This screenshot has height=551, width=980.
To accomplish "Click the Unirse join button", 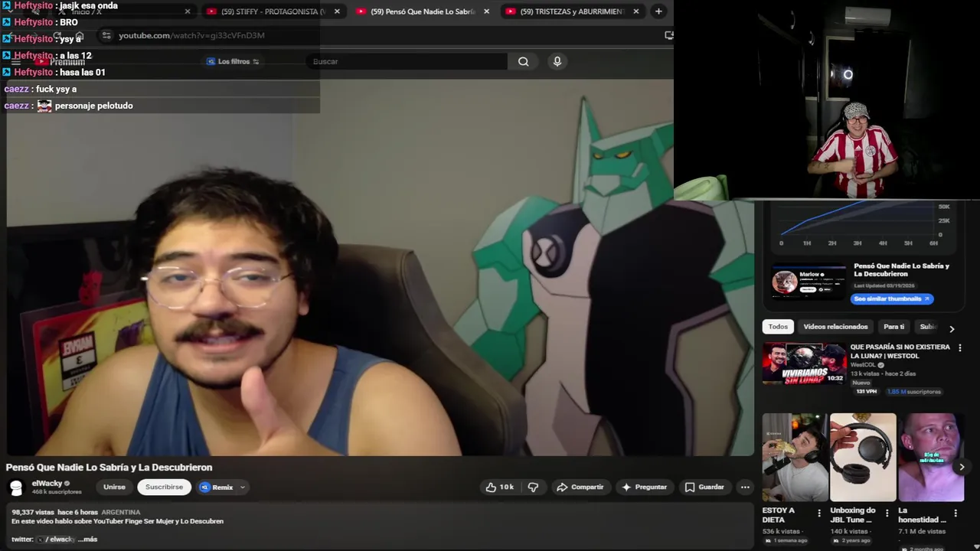I will click(114, 487).
